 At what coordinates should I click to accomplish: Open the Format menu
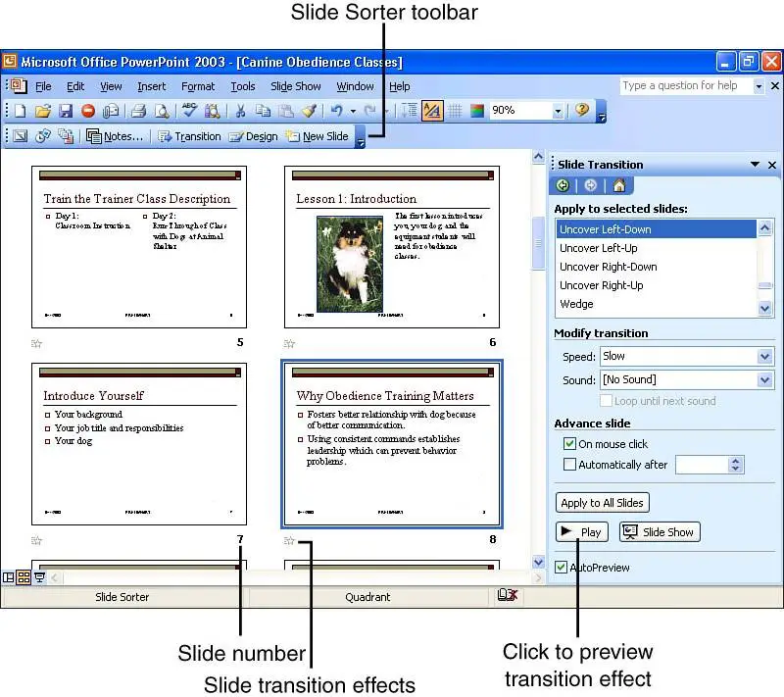pos(198,86)
